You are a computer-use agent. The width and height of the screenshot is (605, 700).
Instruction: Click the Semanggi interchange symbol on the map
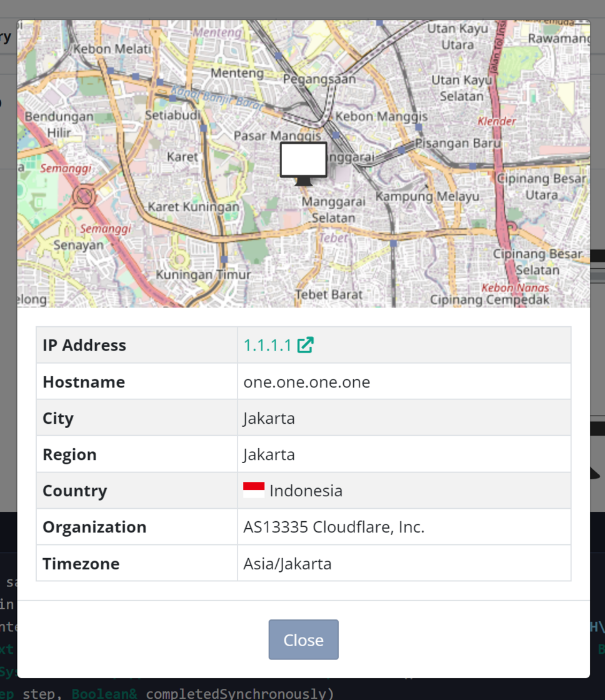coord(84,196)
